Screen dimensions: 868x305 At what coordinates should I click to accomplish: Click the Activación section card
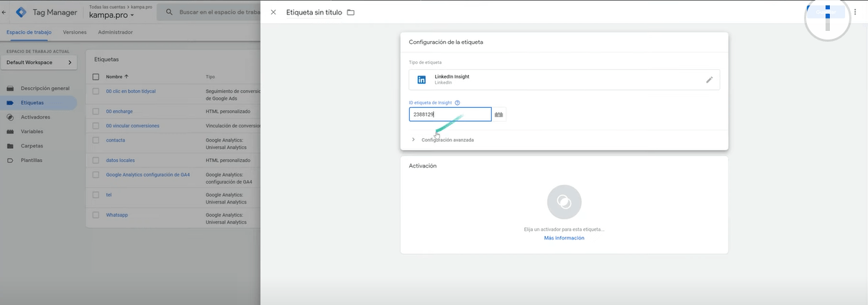point(564,205)
